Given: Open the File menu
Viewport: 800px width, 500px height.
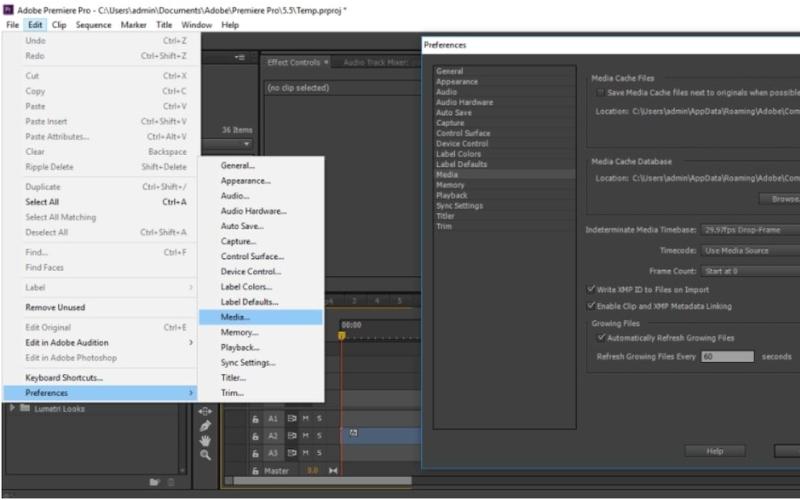Looking at the screenshot, I should (x=12, y=24).
